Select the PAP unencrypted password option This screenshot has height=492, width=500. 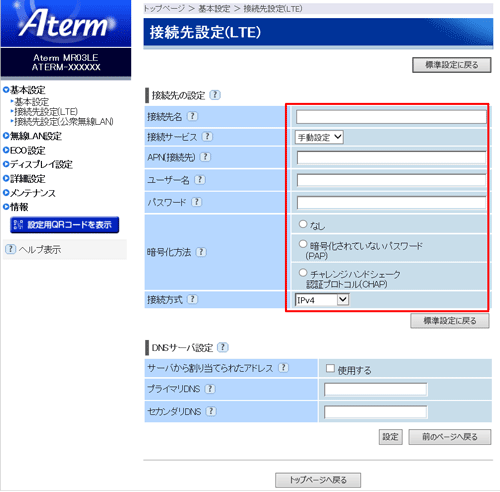pos(303,244)
